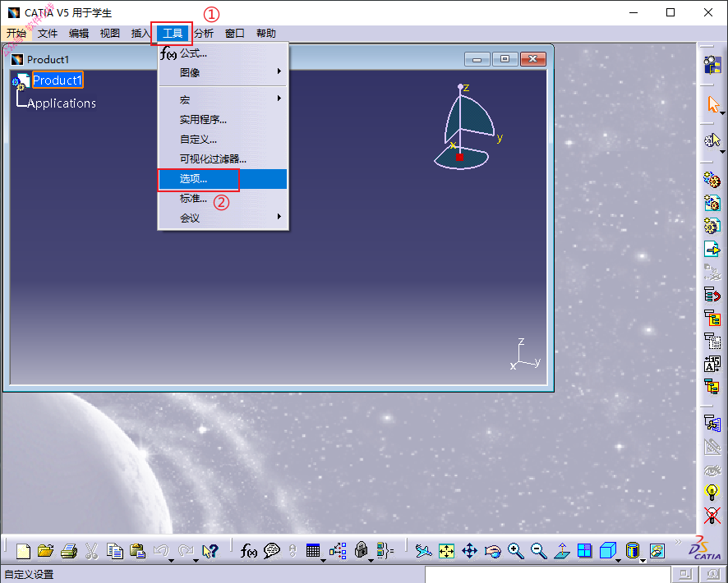Click the Product Structure icon at top right

(712, 65)
